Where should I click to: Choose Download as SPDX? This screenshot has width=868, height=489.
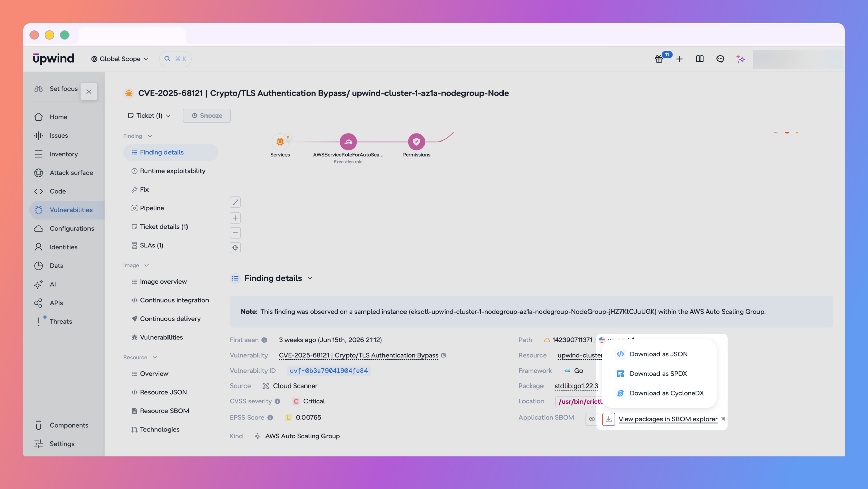tap(658, 374)
